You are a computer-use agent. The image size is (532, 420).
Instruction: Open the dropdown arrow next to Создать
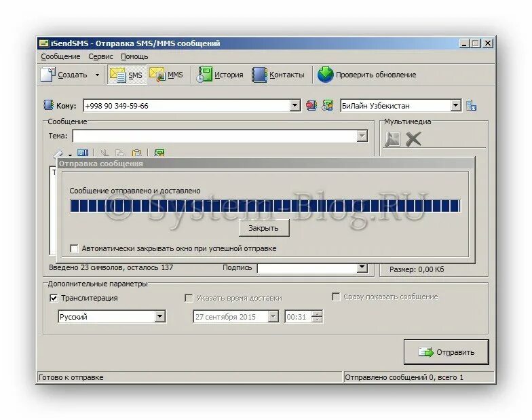[97, 75]
